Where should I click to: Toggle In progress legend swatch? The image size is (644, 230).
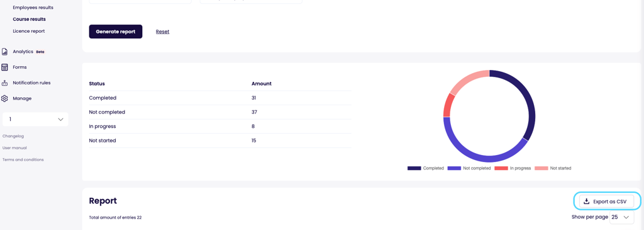[501, 168]
